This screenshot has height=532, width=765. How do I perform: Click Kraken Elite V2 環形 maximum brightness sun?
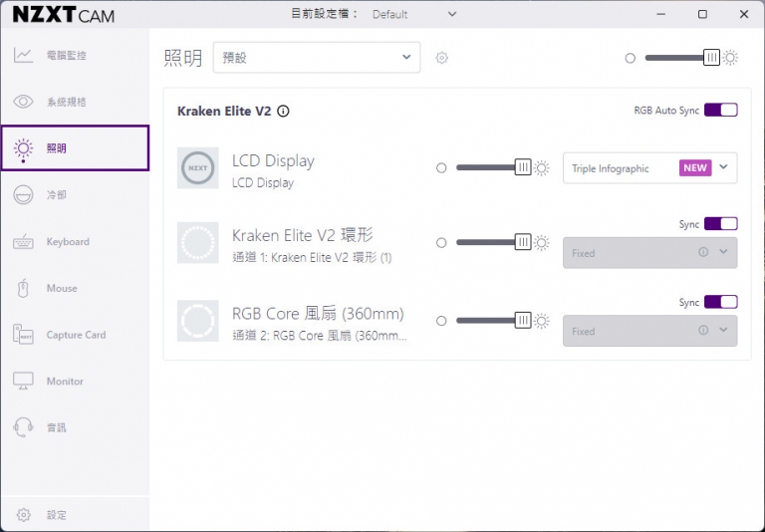[x=541, y=242]
